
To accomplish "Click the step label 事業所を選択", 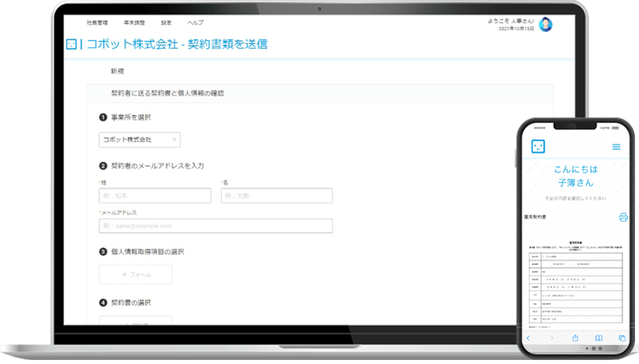I will coord(131,117).
